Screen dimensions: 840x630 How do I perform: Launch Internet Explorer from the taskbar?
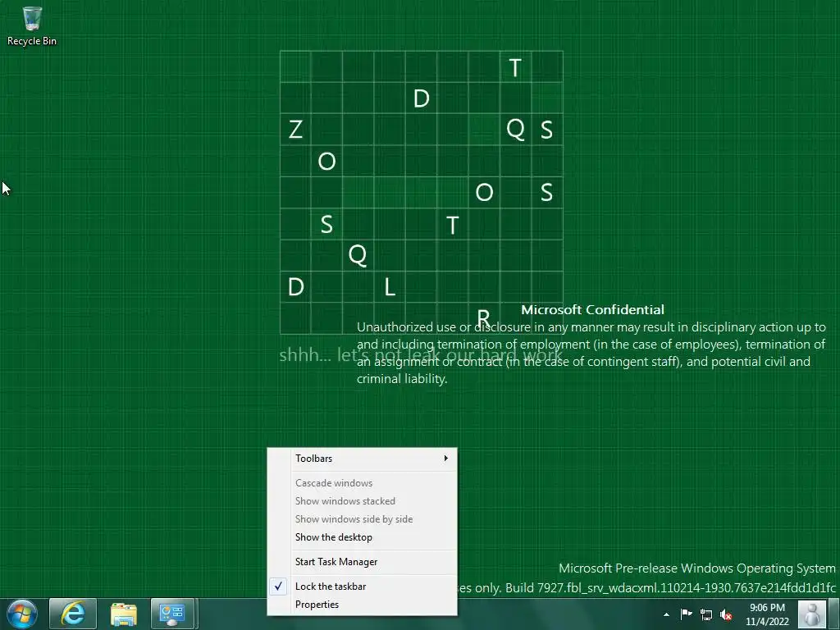[x=73, y=614]
